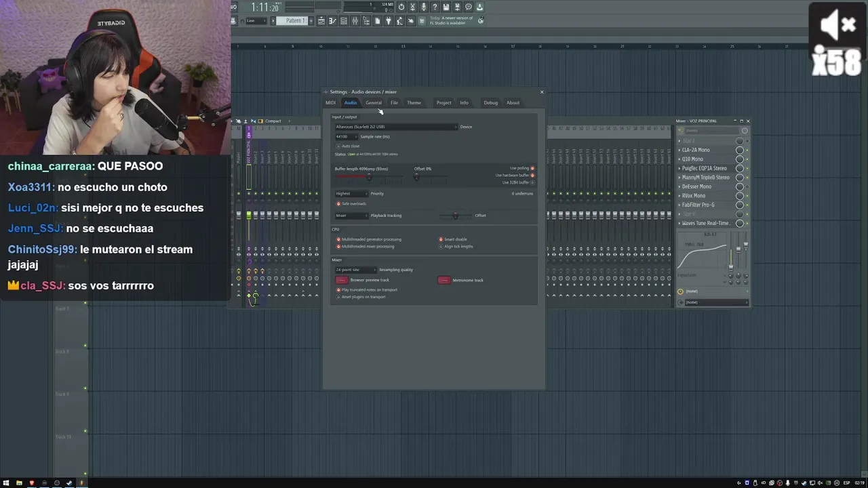Click the download content library icon
This screenshot has height=488, width=868.
coord(479,7)
